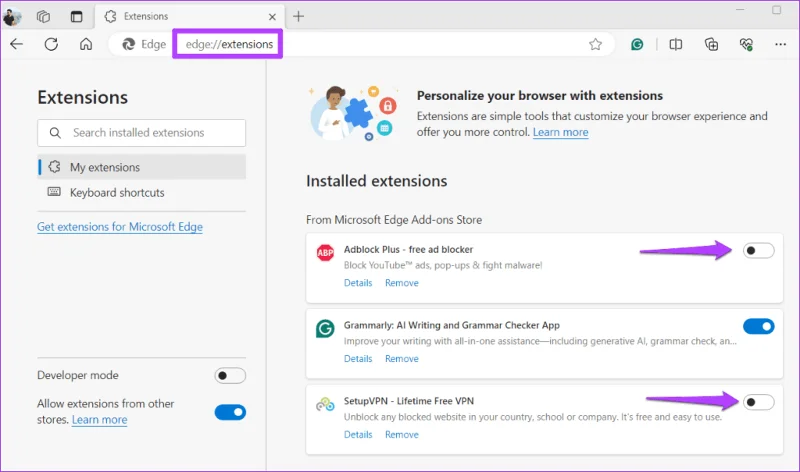Click the Grammarly: AI Writing and Grammar Checker App title
This screenshot has width=800, height=472.
click(452, 325)
